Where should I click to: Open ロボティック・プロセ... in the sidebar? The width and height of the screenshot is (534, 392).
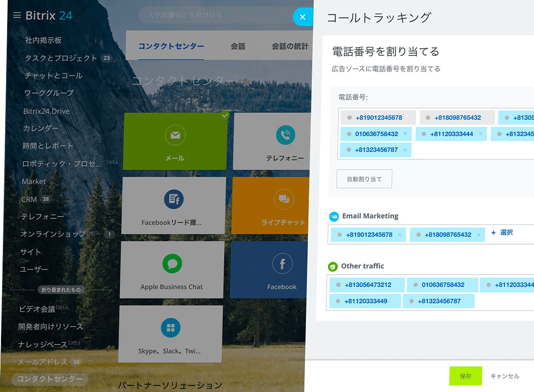[x=61, y=164]
